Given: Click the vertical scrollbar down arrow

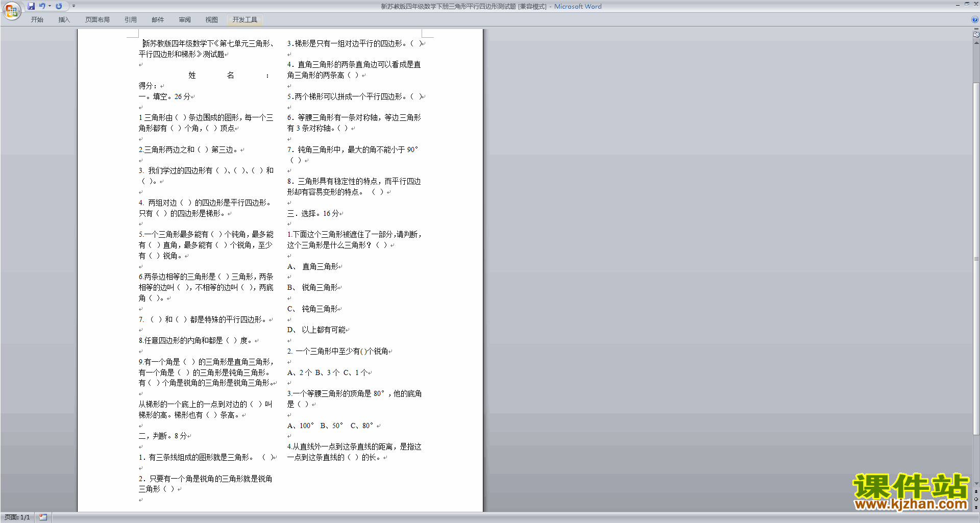Looking at the screenshot, I should coord(976,483).
